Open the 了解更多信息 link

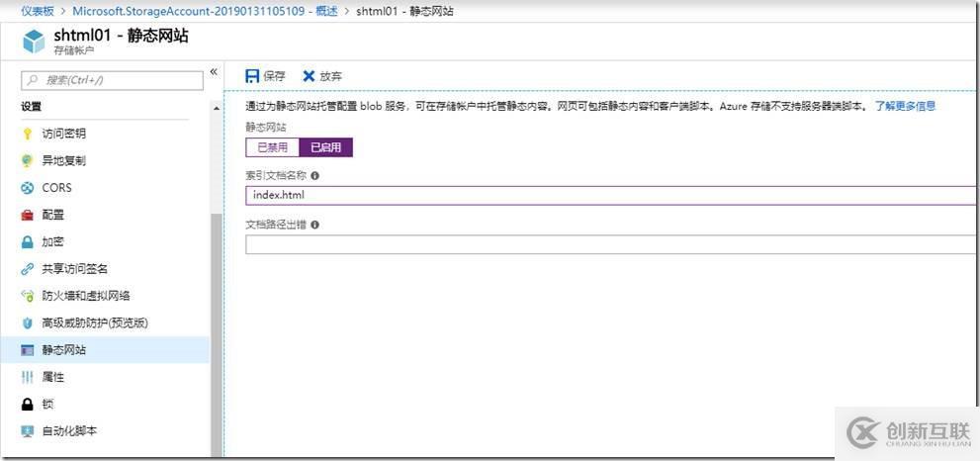(x=905, y=106)
